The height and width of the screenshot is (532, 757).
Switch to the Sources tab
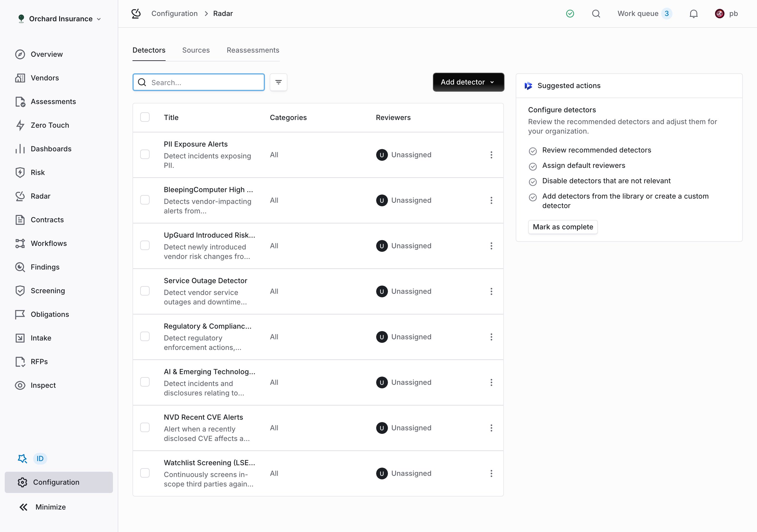tap(196, 50)
